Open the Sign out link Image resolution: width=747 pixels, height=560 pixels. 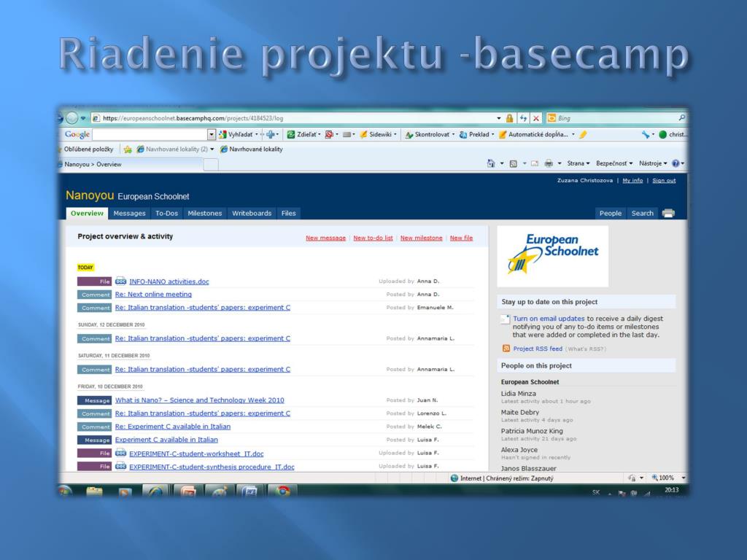(x=664, y=181)
